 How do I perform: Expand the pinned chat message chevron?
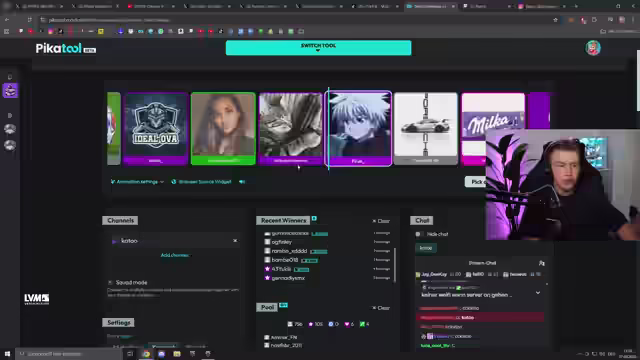538,293
